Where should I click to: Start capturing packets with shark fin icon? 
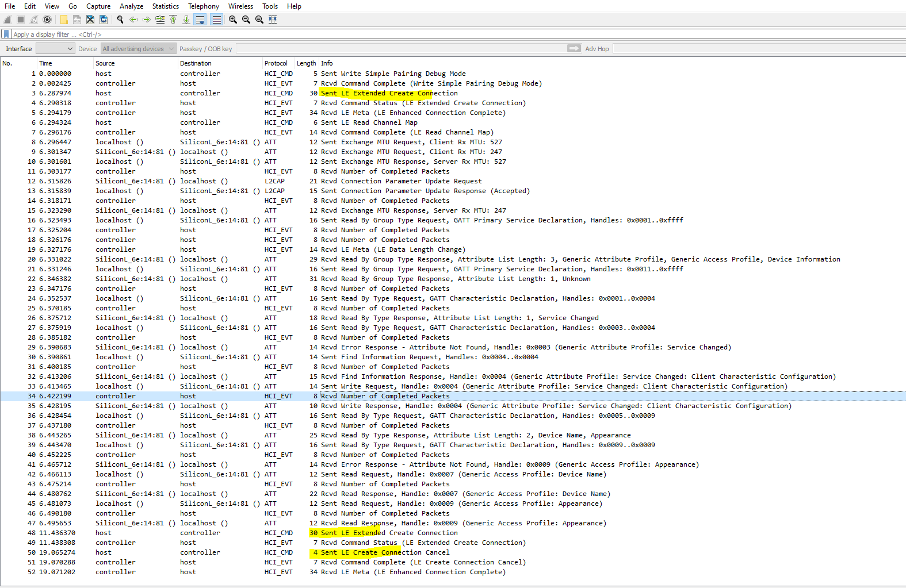7,20
